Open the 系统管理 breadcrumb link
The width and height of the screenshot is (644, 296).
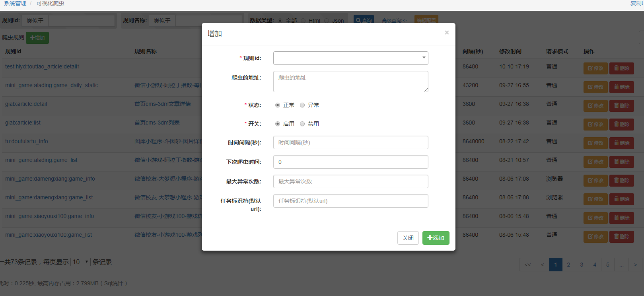tap(15, 3)
